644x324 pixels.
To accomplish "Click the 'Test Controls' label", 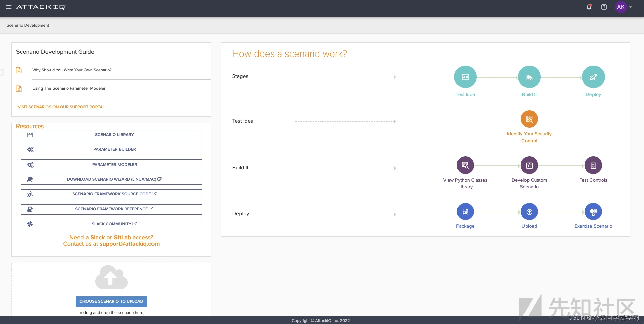I will [593, 180].
